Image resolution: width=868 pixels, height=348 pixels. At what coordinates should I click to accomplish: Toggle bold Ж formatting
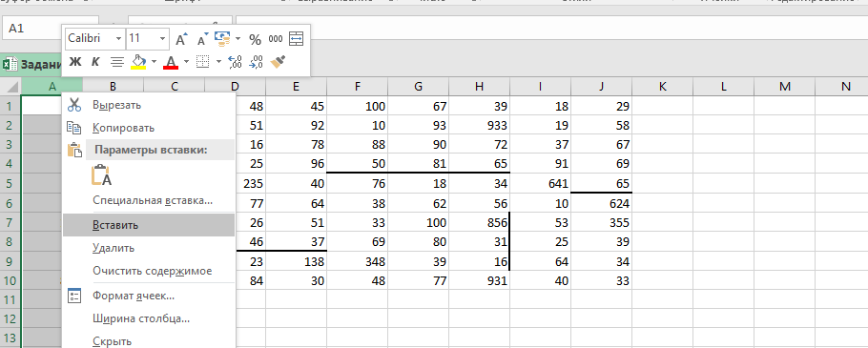pos(75,62)
